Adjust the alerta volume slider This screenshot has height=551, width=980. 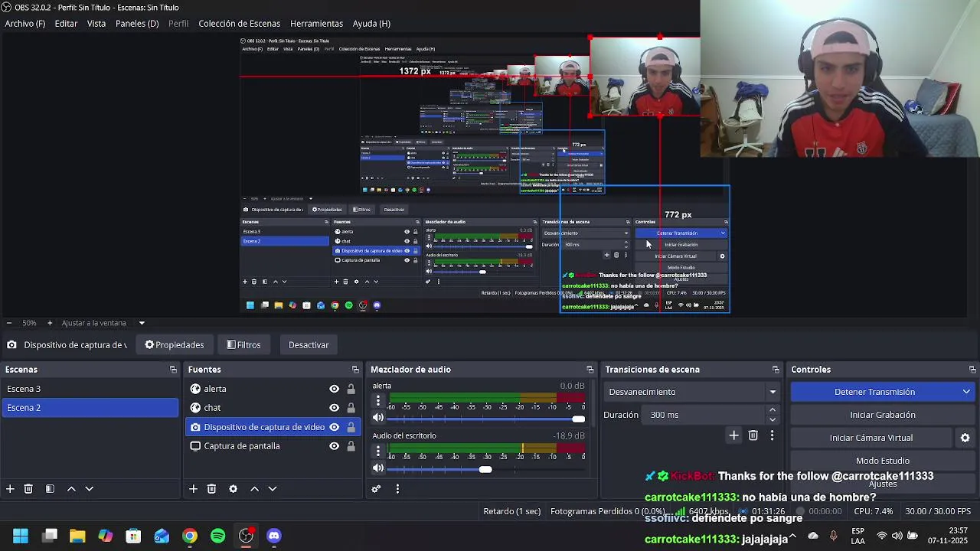tap(486, 419)
